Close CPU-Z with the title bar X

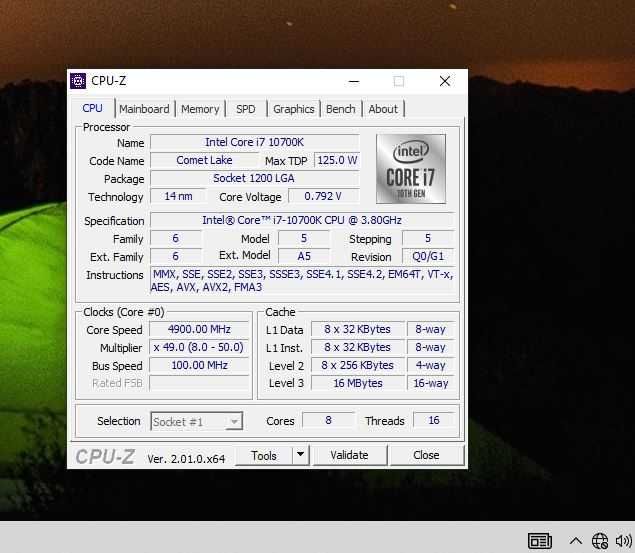click(x=445, y=81)
